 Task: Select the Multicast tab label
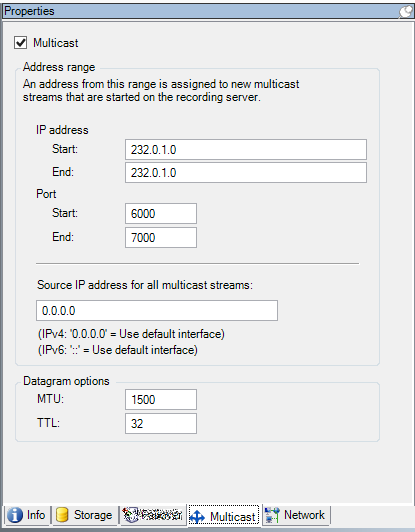click(232, 517)
